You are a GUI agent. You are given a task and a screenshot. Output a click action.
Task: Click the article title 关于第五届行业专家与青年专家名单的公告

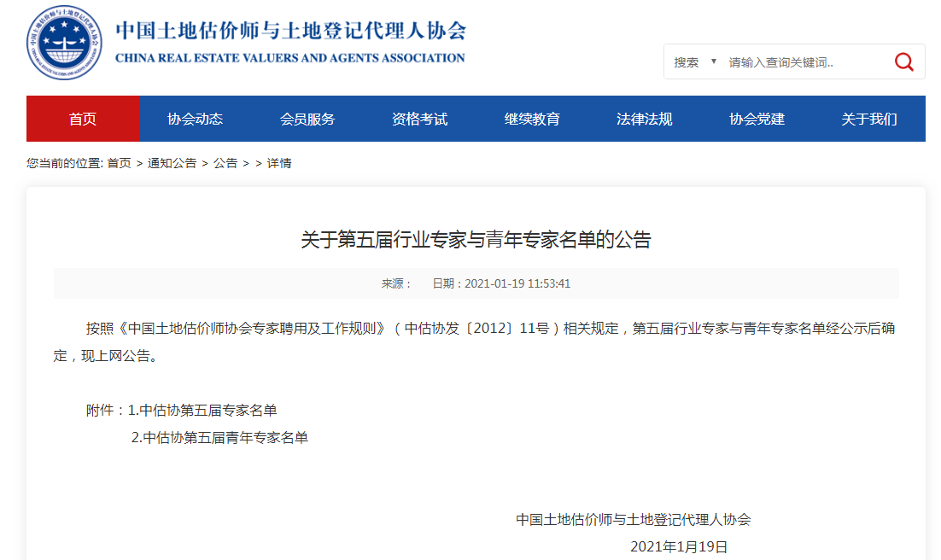(476, 240)
